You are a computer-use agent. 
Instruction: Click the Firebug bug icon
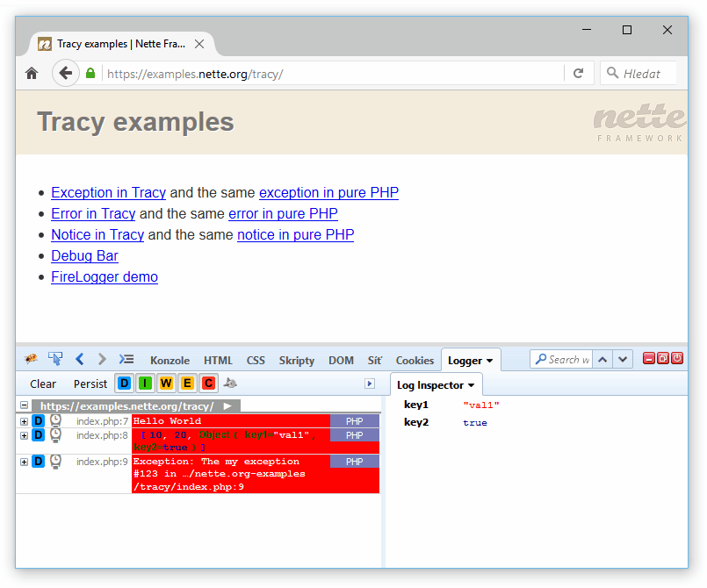(31, 359)
